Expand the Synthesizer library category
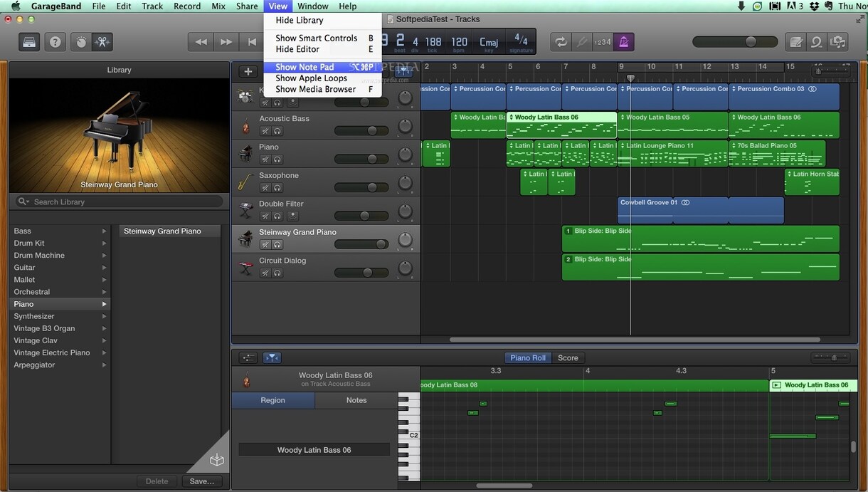Screen dimensions: 868x492 [x=104, y=316]
